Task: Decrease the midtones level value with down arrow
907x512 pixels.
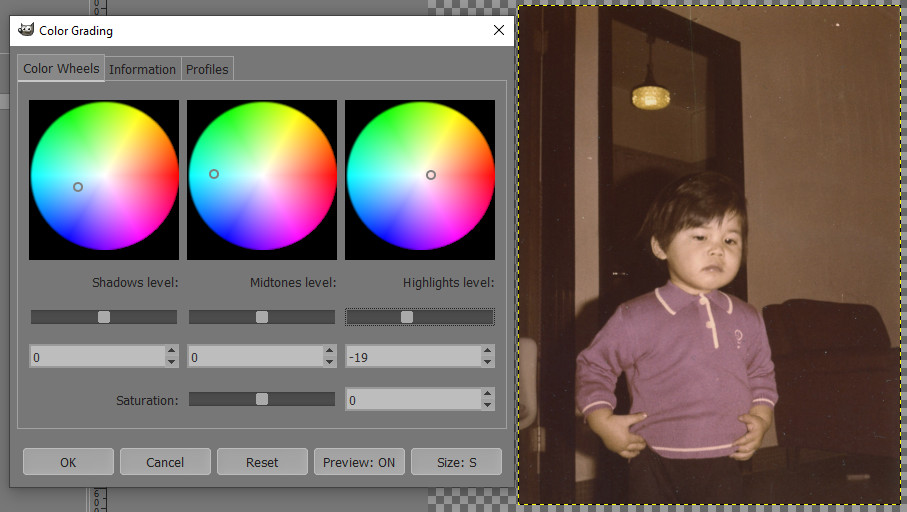Action: tap(329, 362)
